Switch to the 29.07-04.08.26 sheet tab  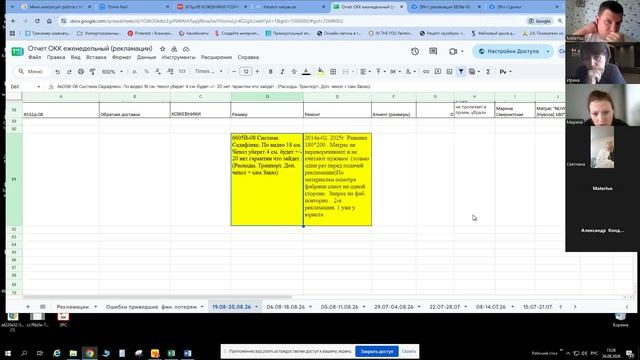pyautogui.click(x=394, y=307)
